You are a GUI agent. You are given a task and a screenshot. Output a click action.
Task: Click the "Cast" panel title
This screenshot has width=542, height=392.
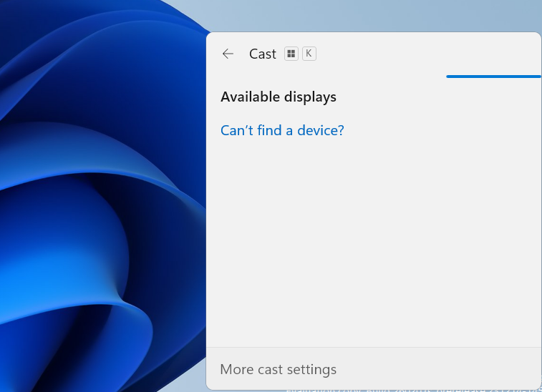tap(263, 54)
